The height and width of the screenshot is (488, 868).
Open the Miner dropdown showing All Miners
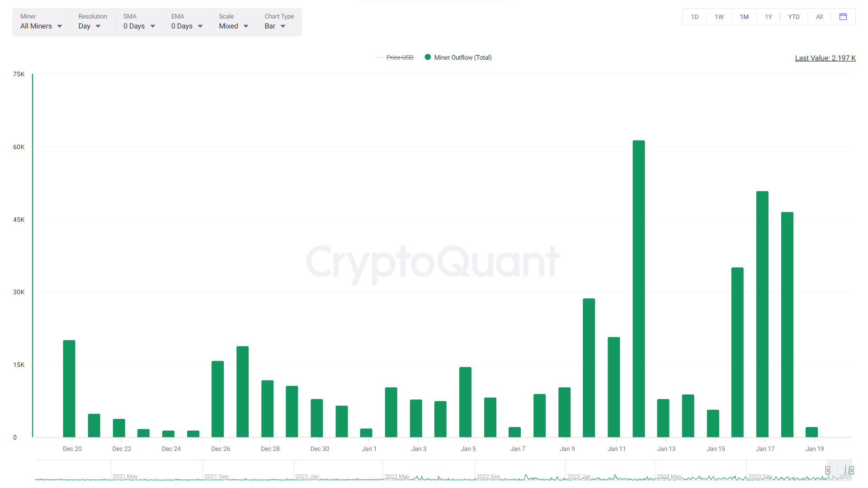[41, 26]
